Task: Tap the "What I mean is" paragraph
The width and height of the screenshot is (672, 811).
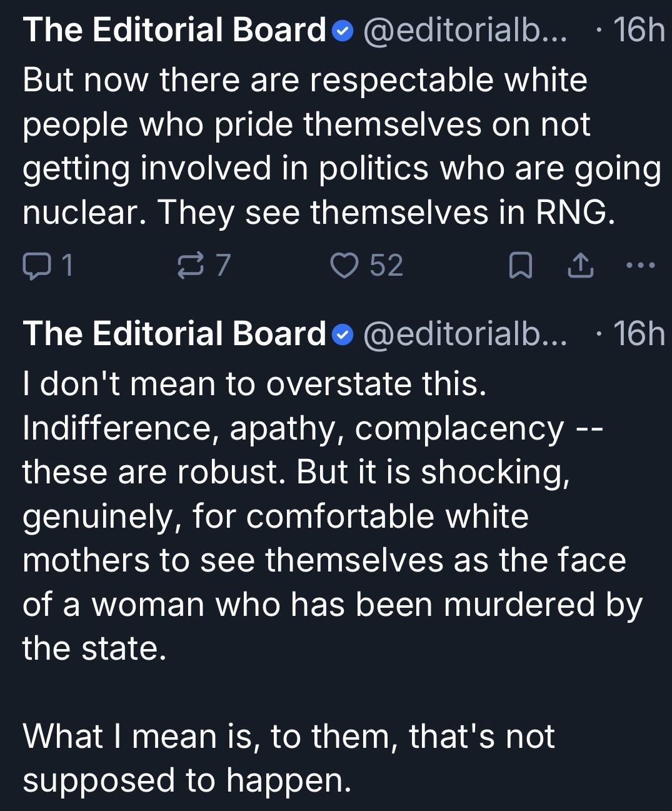Action: [x=288, y=758]
